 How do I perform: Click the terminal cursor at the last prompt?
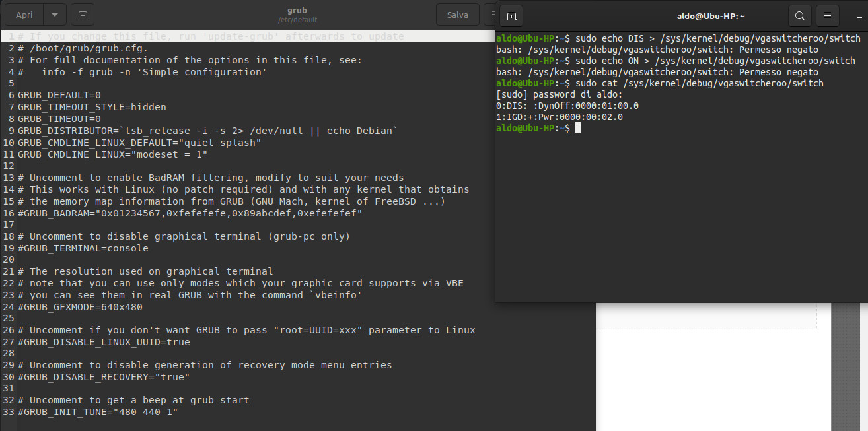(578, 128)
